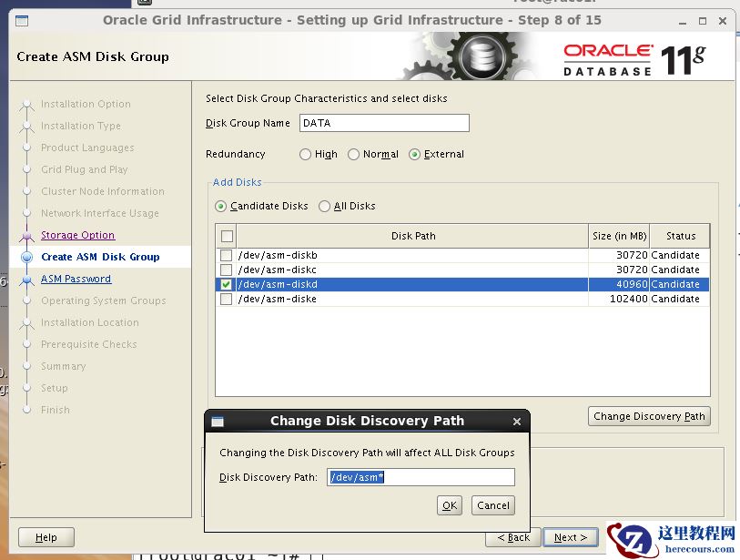Select External redundancy option
Screen dimensions: 740x560
(x=414, y=155)
